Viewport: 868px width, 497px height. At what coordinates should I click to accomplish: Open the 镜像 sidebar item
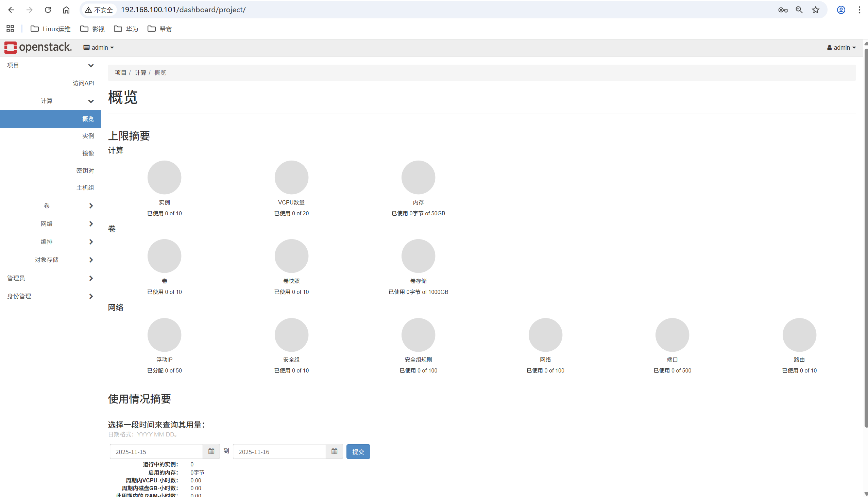88,153
